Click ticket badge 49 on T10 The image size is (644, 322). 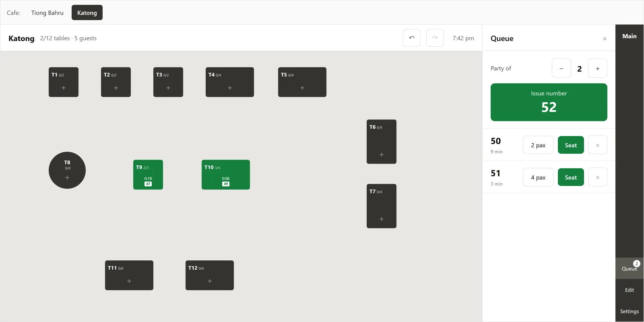(x=226, y=184)
